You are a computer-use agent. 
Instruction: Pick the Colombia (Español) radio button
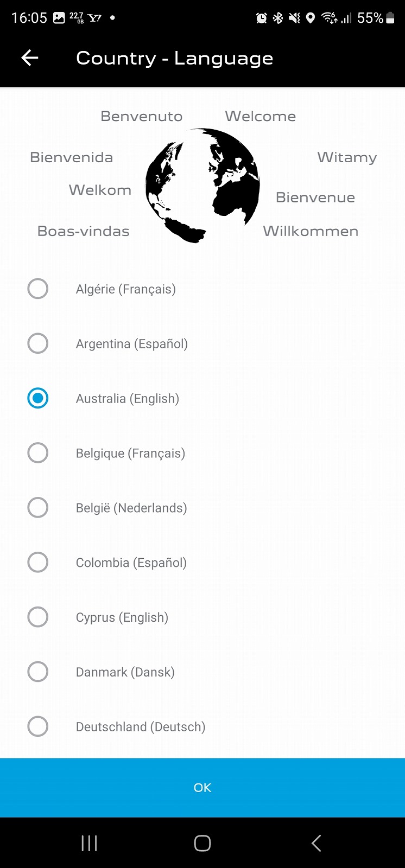[x=38, y=563]
